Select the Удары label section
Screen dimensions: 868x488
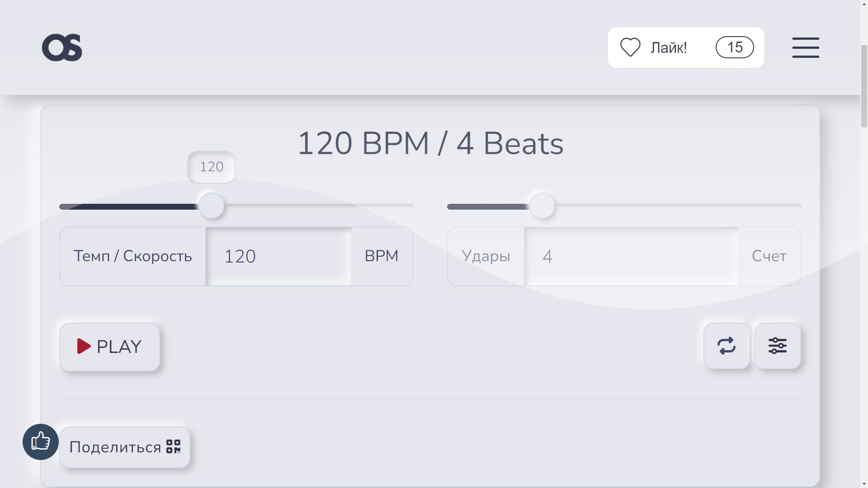point(486,256)
